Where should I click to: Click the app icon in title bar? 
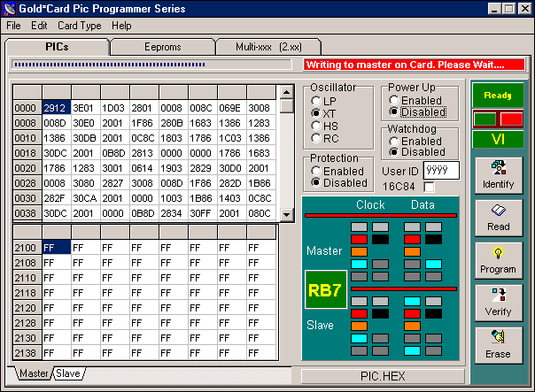[10, 9]
